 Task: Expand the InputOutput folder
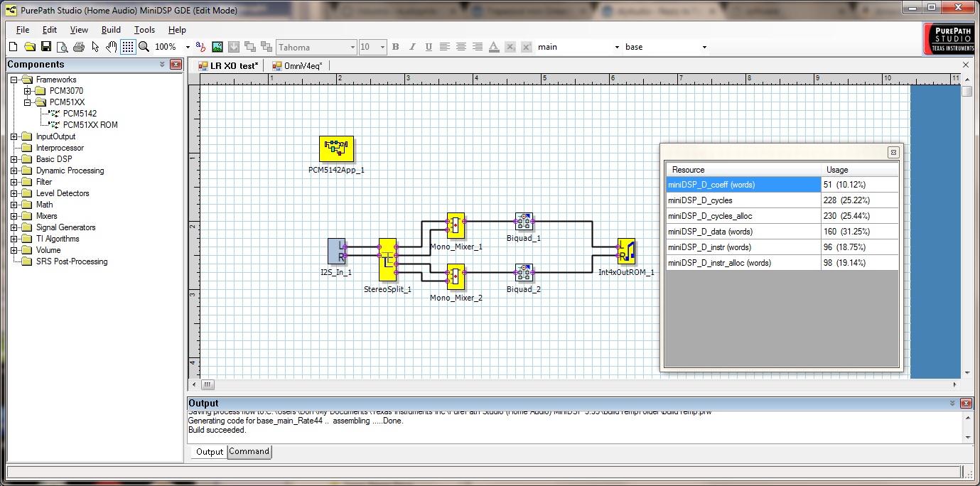pyautogui.click(x=15, y=136)
